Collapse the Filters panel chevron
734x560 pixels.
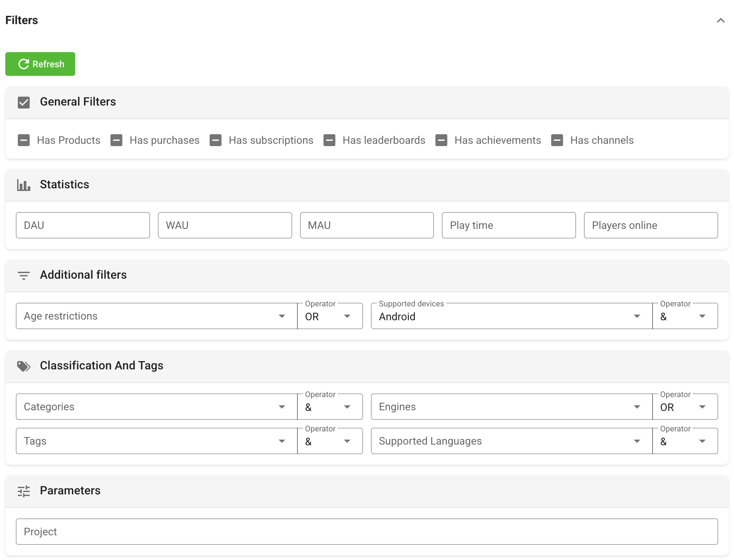(x=720, y=20)
